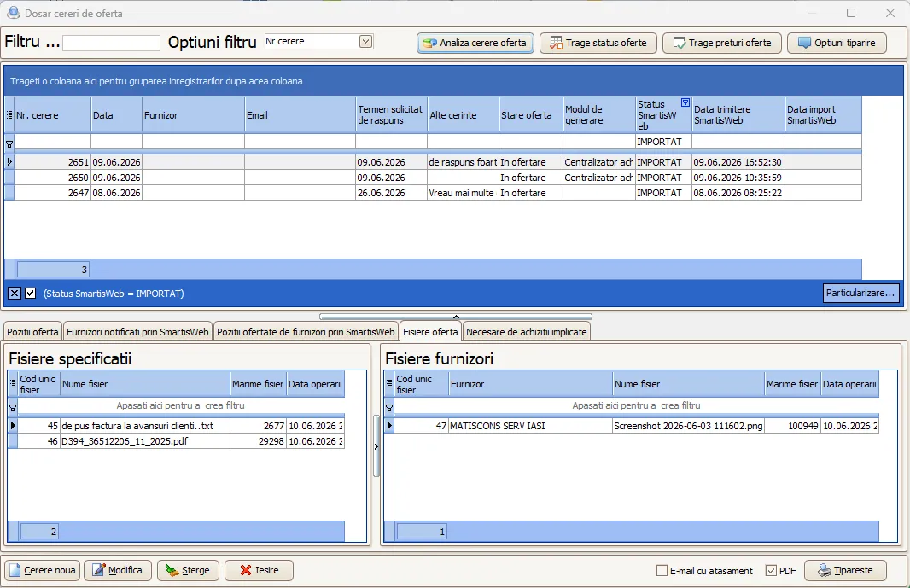This screenshot has height=588, width=910.
Task: Click Sterge button
Action: click(x=188, y=571)
